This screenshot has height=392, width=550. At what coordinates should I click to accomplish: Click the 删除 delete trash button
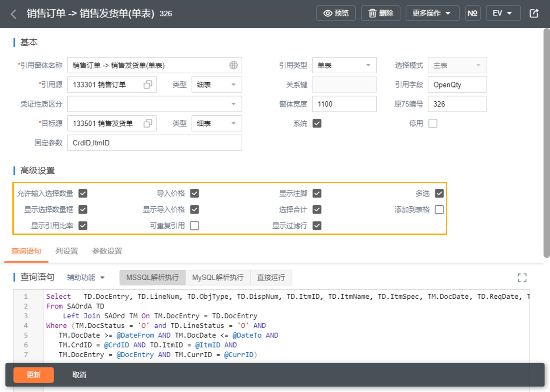pyautogui.click(x=380, y=13)
